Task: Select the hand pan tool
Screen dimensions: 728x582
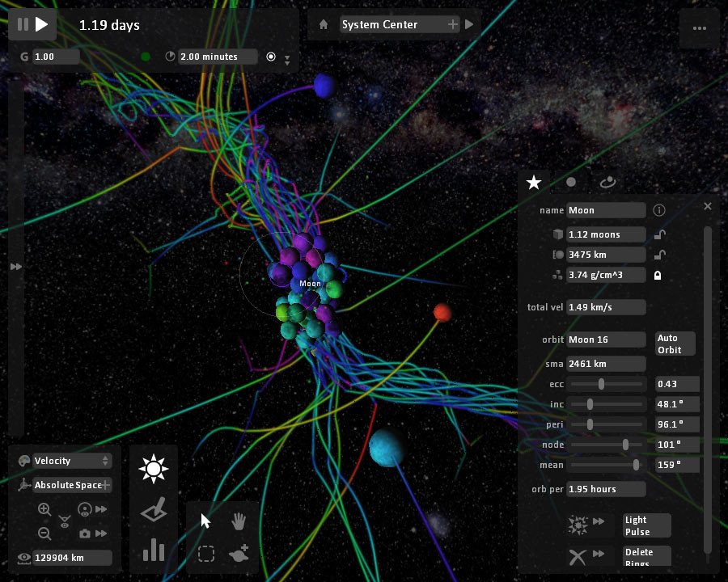Action: 239,521
